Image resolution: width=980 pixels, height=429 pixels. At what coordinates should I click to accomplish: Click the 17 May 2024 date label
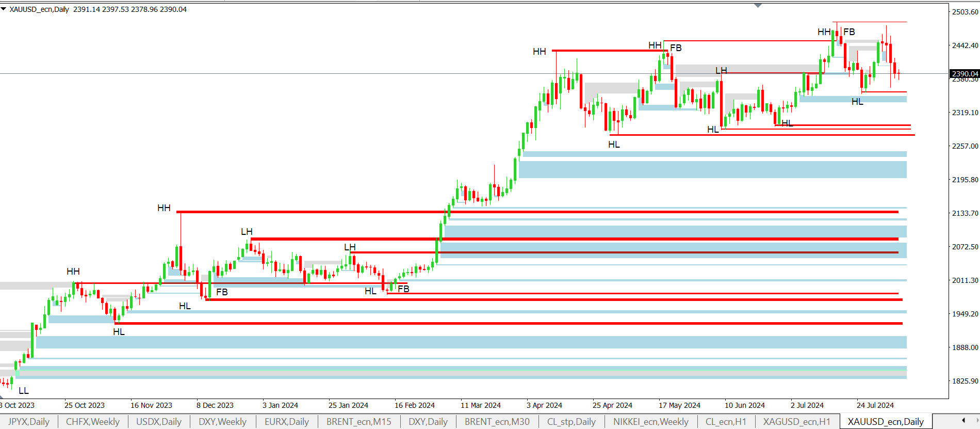679,405
